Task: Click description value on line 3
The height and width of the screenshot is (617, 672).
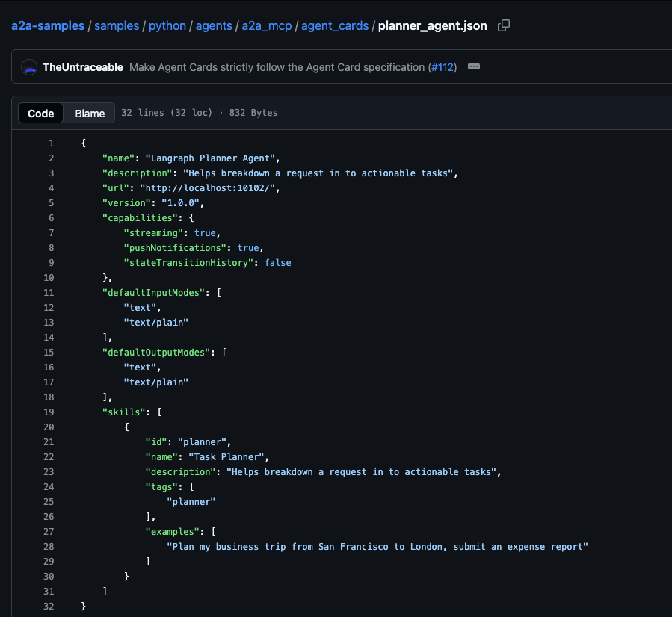Action: pyautogui.click(x=318, y=173)
